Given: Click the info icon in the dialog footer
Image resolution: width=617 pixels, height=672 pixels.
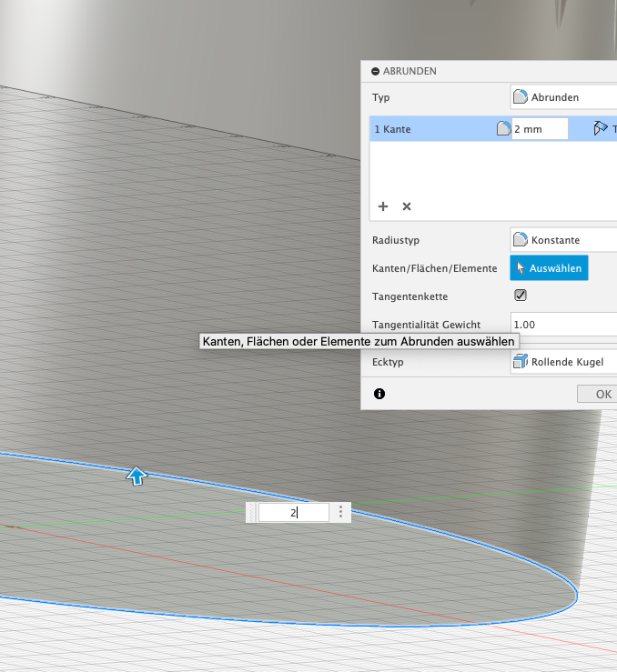Looking at the screenshot, I should pyautogui.click(x=379, y=394).
